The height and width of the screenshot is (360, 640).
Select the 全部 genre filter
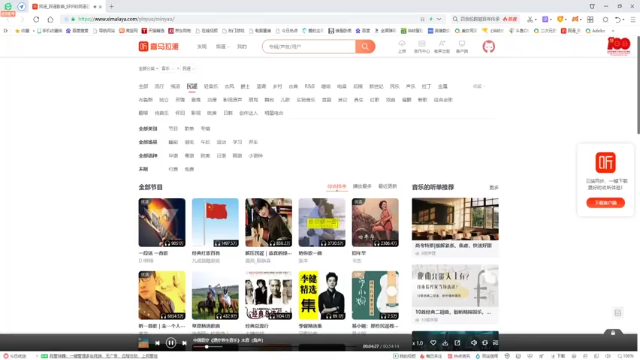click(x=143, y=87)
